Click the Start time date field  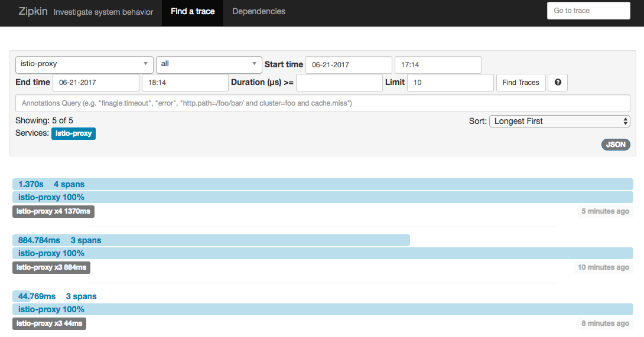[349, 65]
